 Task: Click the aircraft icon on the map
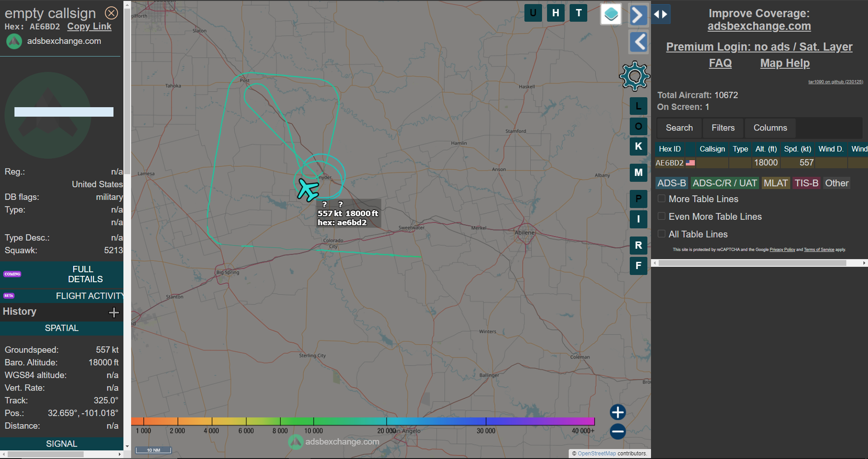point(308,190)
